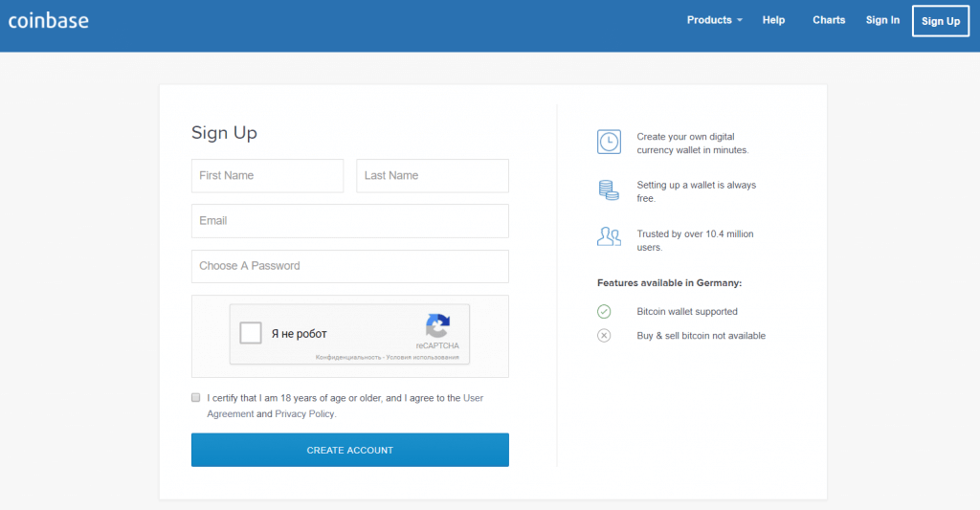Focus the First Name field
The height and width of the screenshot is (510, 980).
point(268,176)
